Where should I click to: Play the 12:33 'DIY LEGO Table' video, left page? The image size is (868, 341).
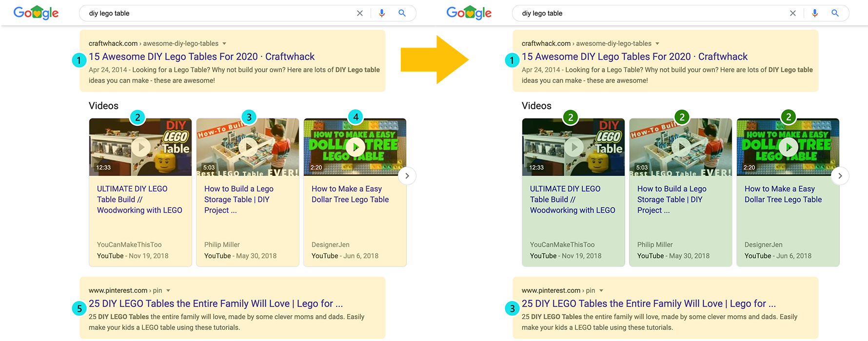pos(140,147)
